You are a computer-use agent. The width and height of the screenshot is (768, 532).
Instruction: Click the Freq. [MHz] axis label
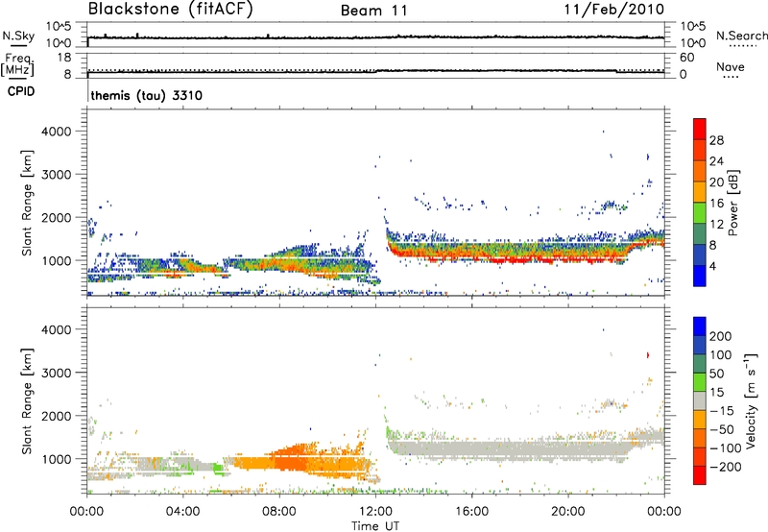(x=18, y=64)
